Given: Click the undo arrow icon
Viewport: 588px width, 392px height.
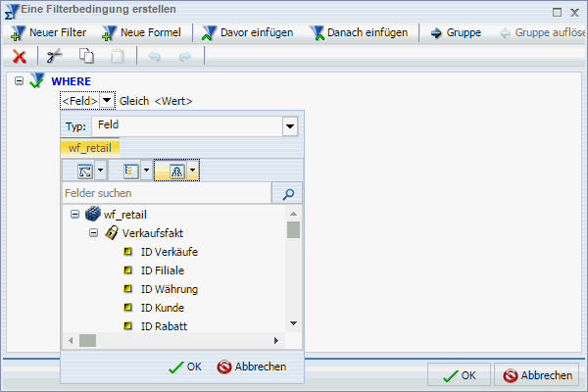Looking at the screenshot, I should tap(154, 57).
